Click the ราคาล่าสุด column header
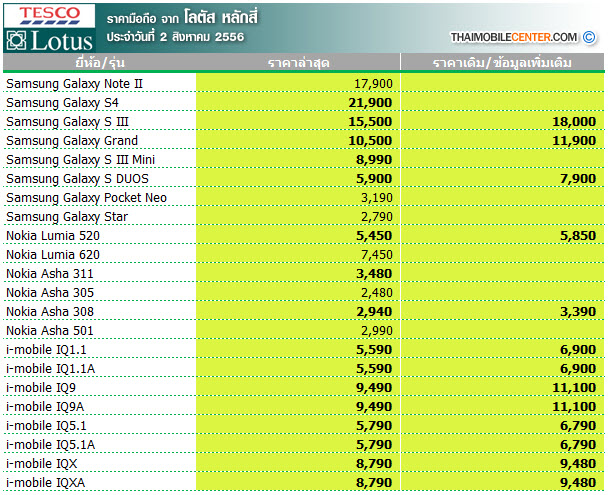608x495 pixels. click(298, 63)
